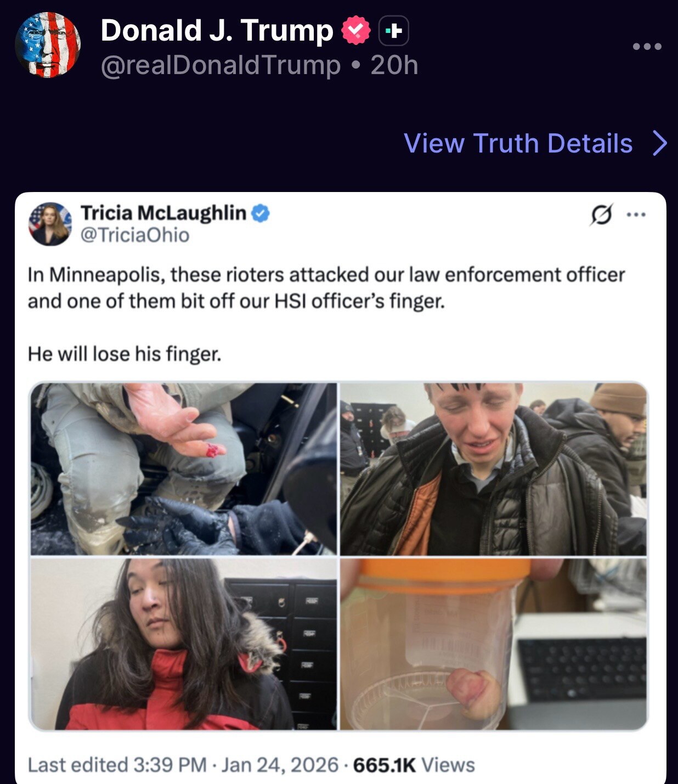Click the Tricia McLaughlin display name
The height and width of the screenshot is (784, 678).
(163, 213)
